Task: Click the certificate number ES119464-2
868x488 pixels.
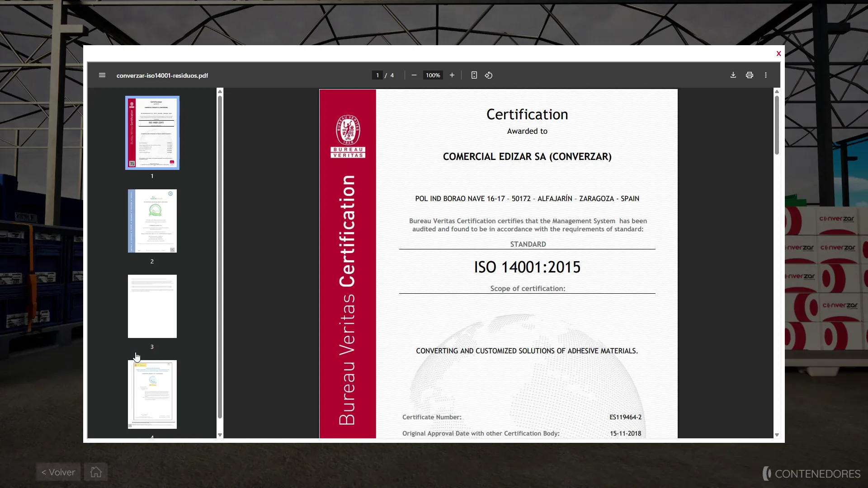Action: 626,417
